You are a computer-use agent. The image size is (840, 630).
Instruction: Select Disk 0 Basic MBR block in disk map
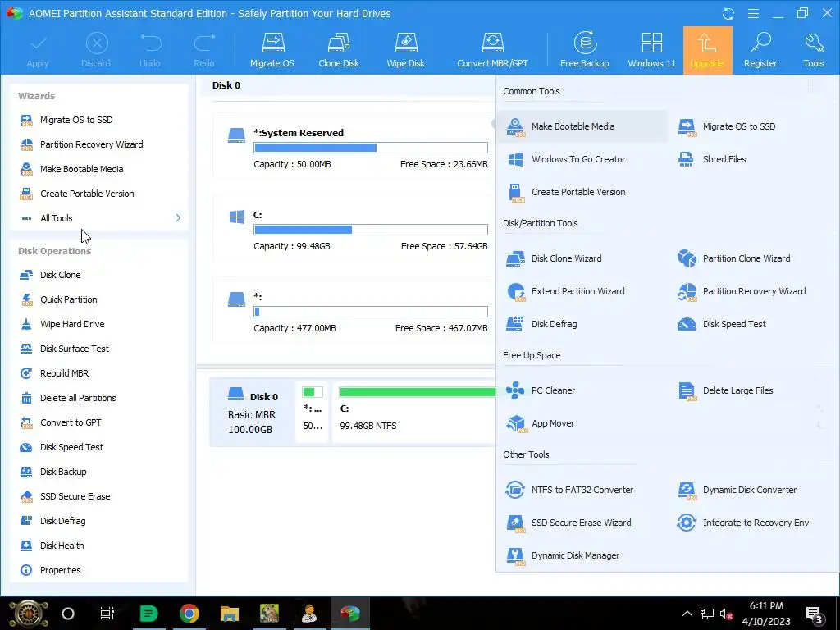(253, 412)
